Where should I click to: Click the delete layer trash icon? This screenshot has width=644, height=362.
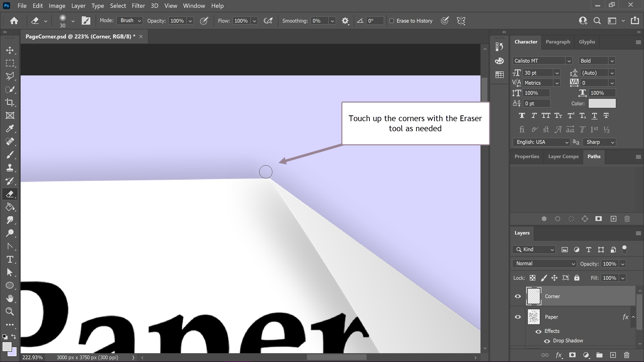[627, 355]
